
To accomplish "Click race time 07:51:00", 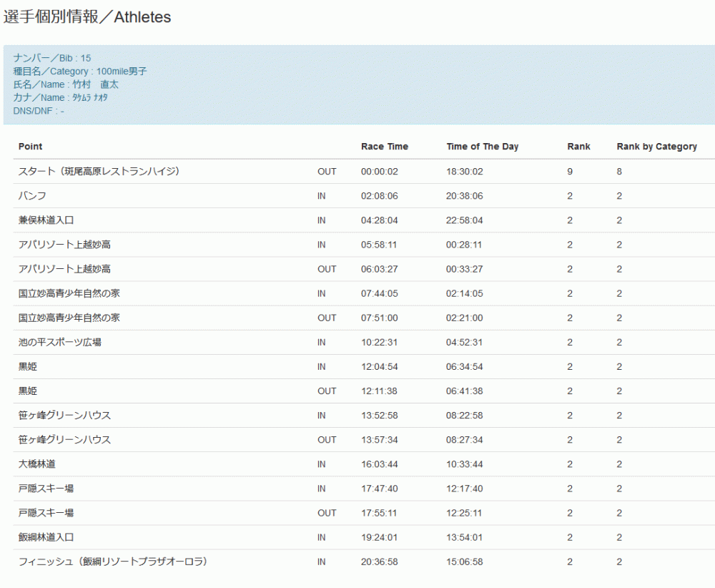I will [379, 318].
